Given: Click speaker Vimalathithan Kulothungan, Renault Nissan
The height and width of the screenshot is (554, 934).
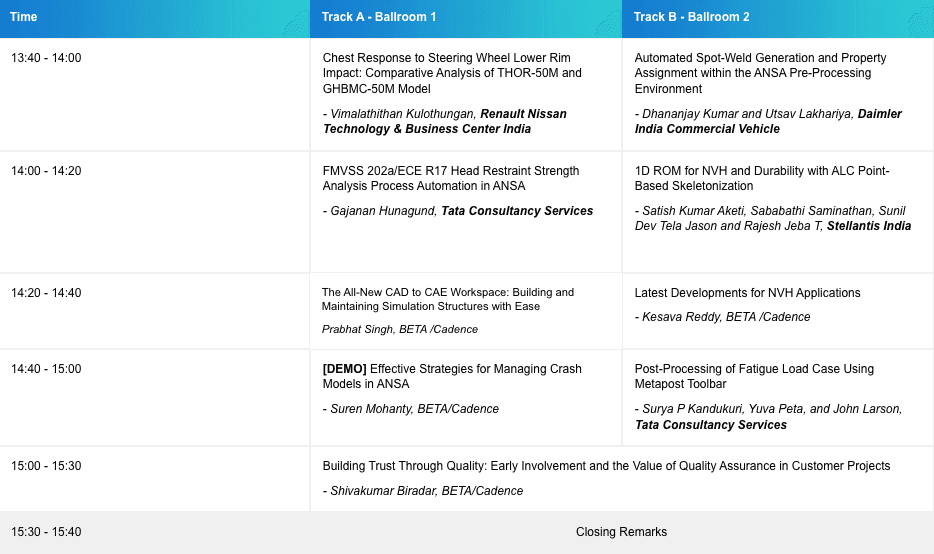Looking at the screenshot, I should pyautogui.click(x=444, y=122).
